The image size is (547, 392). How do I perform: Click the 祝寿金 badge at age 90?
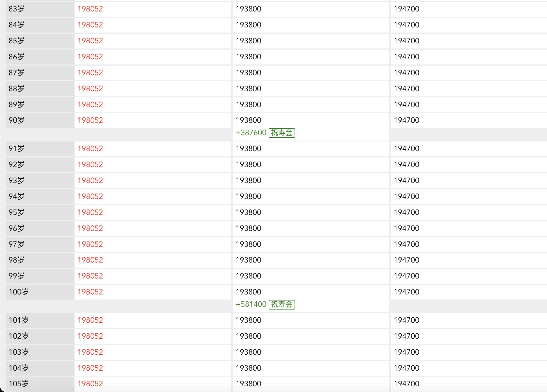(x=282, y=133)
